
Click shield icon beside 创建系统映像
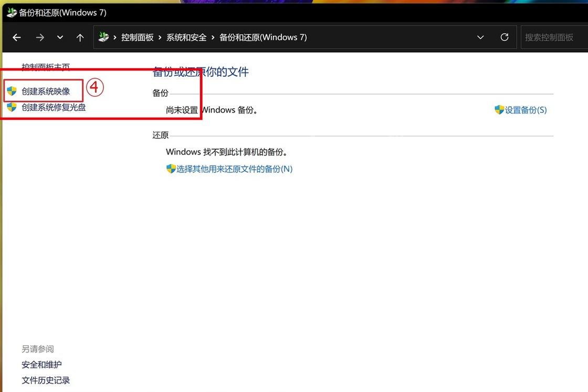click(x=12, y=91)
